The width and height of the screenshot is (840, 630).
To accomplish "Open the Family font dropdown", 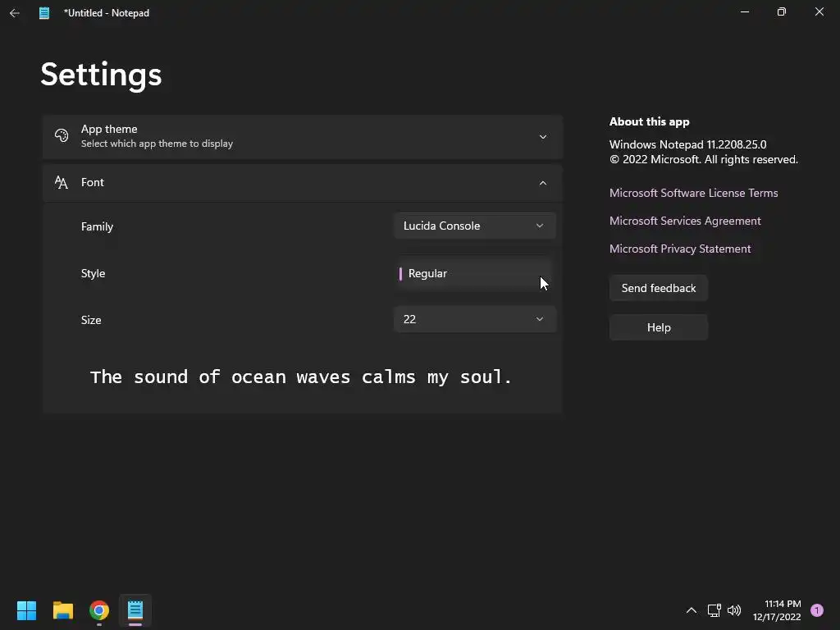I will tap(475, 226).
